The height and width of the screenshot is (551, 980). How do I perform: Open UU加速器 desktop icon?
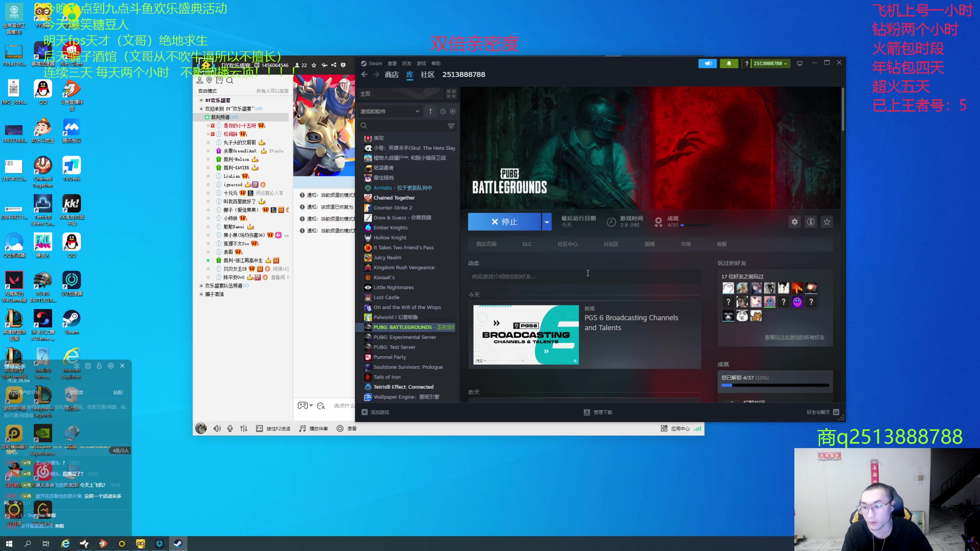[x=72, y=284]
